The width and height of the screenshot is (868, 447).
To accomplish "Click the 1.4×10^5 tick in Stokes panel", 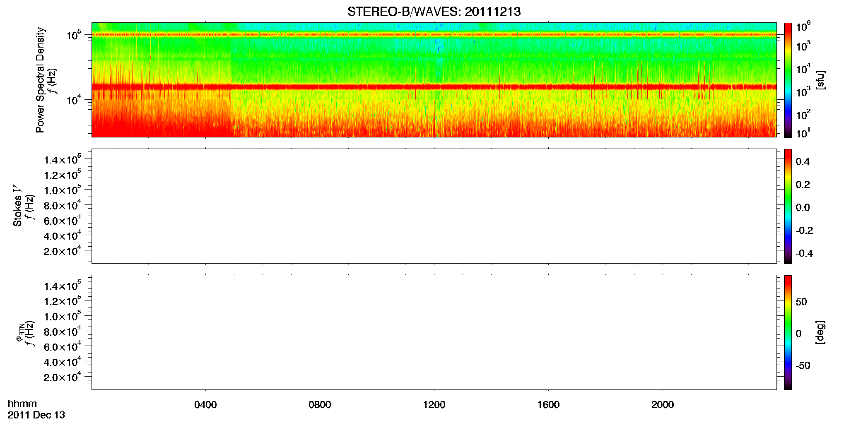I will pos(62,159).
